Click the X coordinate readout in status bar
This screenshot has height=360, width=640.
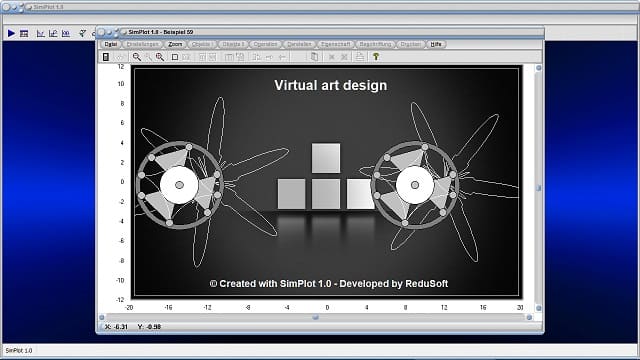point(116,327)
